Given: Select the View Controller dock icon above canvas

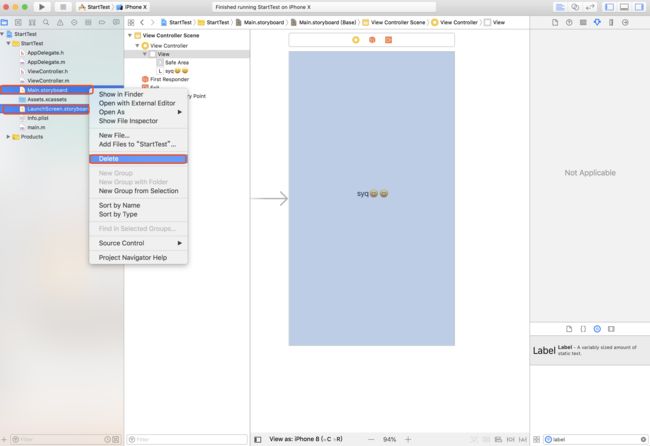Looking at the screenshot, I should point(356,40).
